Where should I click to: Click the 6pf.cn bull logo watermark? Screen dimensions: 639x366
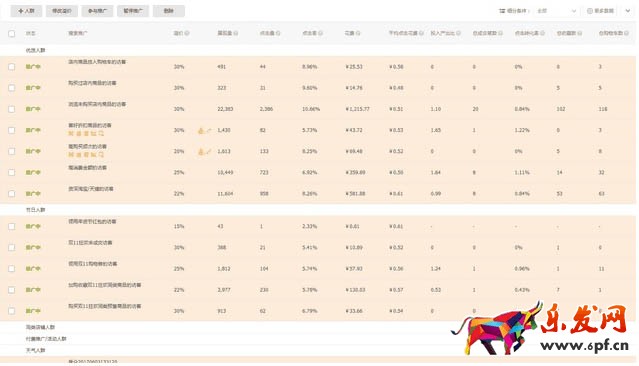(540, 329)
